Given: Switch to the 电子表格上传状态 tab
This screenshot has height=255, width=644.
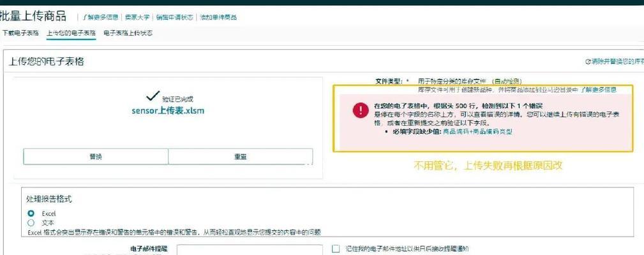Looking at the screenshot, I should [128, 33].
